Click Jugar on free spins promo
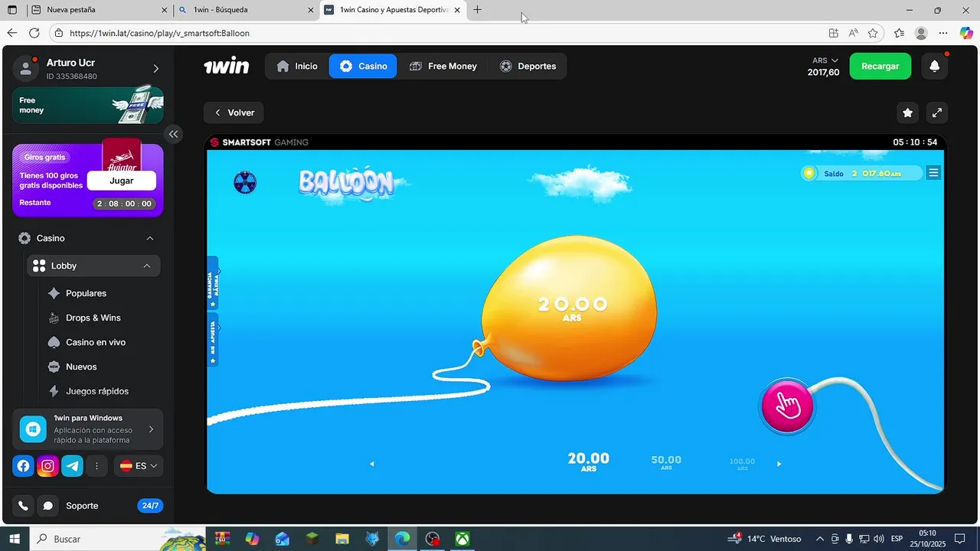The width and height of the screenshot is (980, 551). point(122,181)
